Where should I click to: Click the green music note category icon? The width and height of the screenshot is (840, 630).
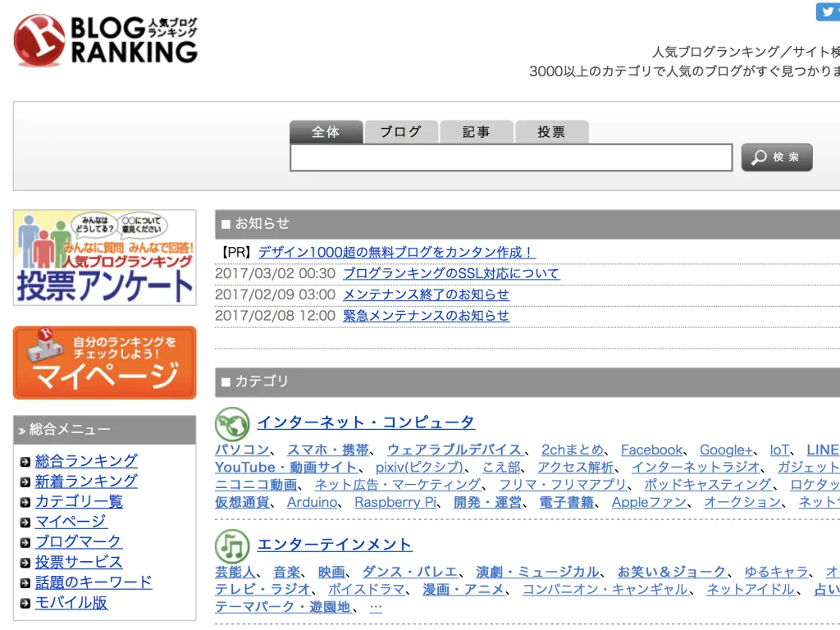232,546
